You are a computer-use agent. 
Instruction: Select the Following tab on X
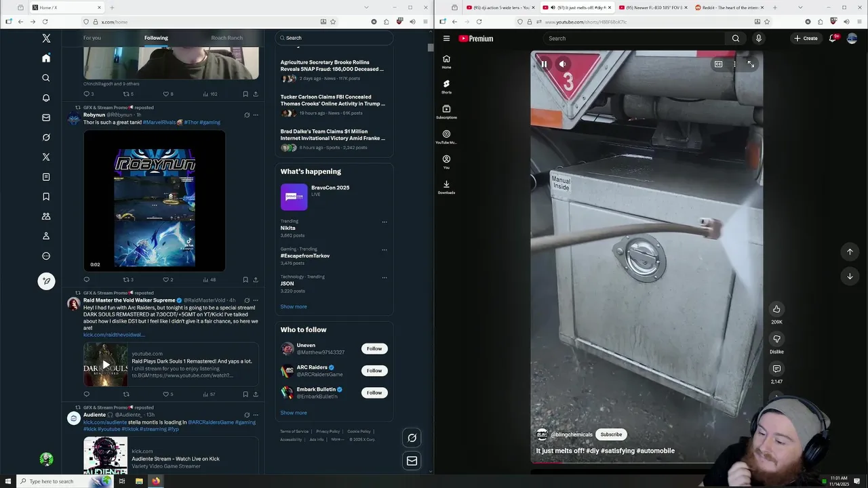coord(156,38)
